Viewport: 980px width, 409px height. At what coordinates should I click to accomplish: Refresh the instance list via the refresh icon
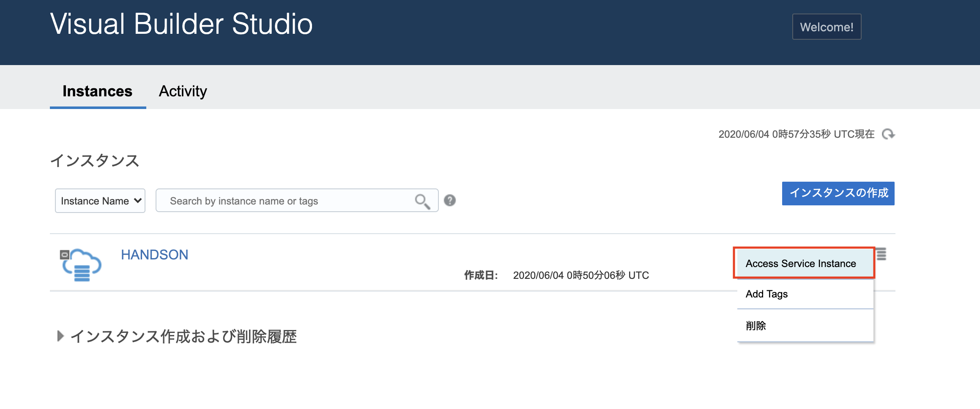[888, 134]
